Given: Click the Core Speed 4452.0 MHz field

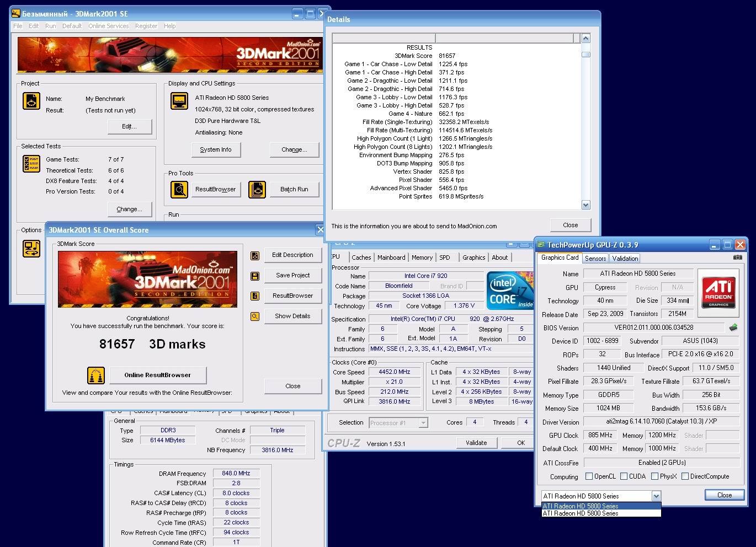Looking at the screenshot, I should pos(394,372).
